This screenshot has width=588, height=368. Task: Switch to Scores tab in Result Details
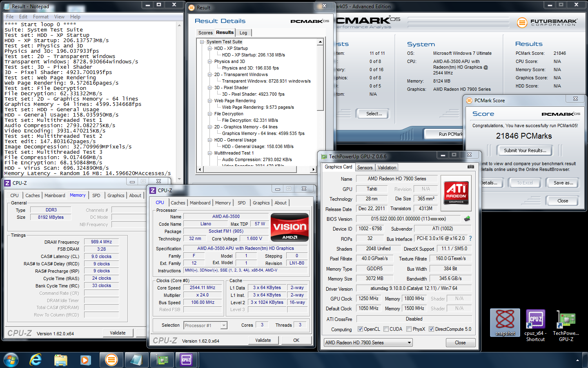(205, 33)
